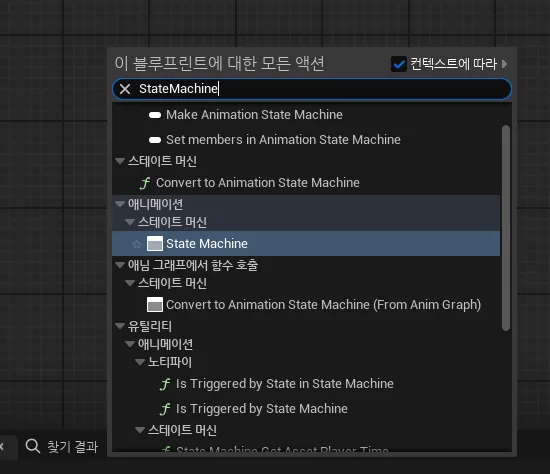Clear the StateMachine search text with X
This screenshot has height=474, width=550.
(125, 89)
